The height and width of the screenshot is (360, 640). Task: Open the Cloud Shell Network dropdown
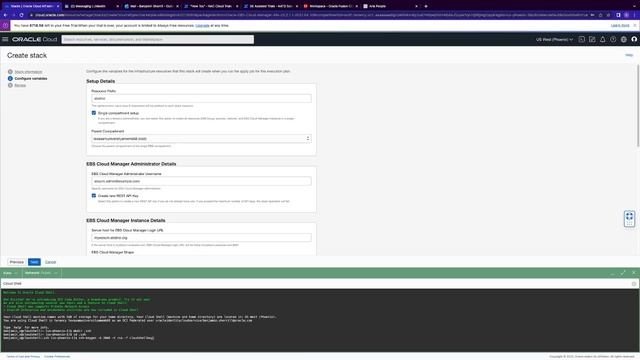tap(41, 273)
